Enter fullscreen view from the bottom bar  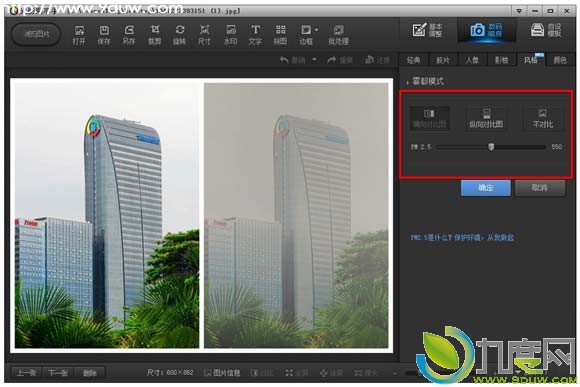click(x=297, y=373)
